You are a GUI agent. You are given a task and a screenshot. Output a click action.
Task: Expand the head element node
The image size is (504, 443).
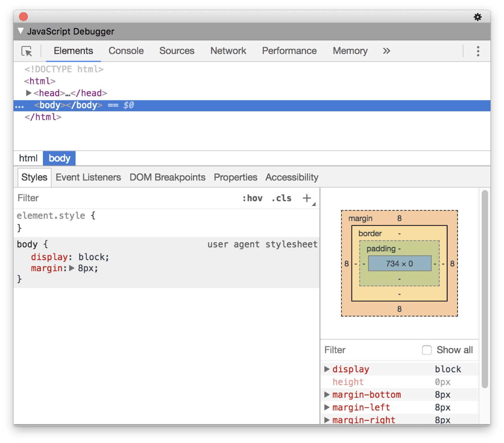click(x=29, y=93)
